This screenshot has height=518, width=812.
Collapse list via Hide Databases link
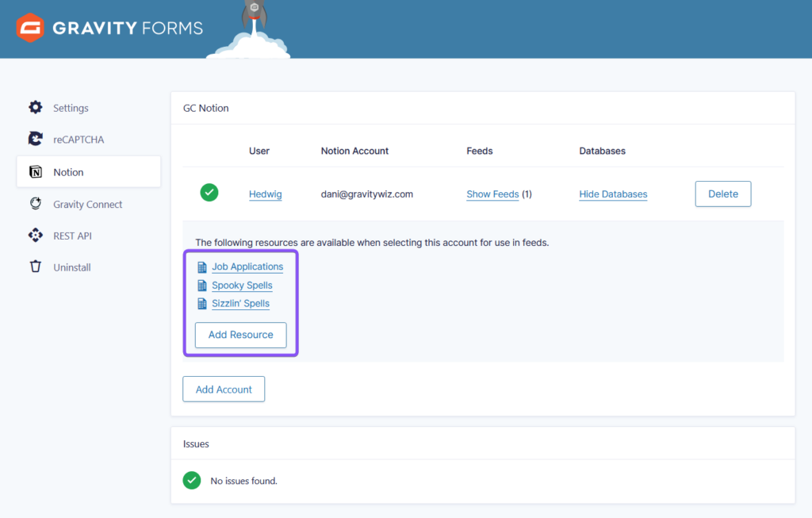click(x=613, y=194)
